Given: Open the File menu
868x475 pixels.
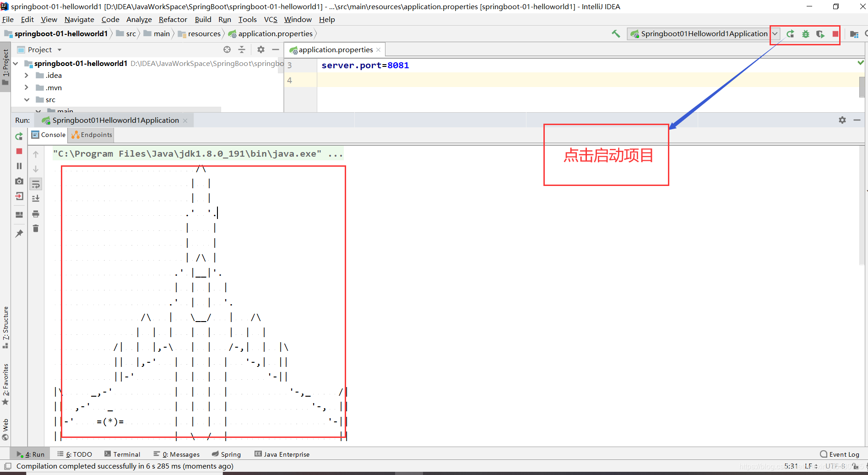Looking at the screenshot, I should click(x=8, y=19).
